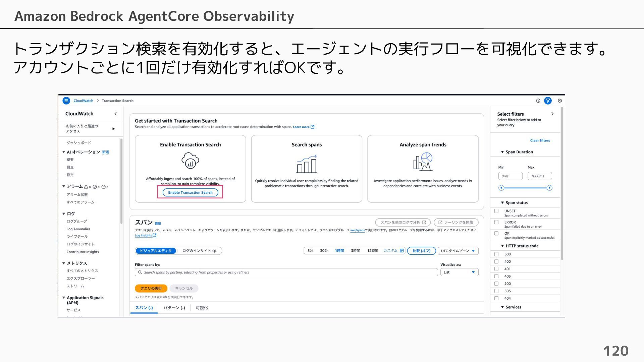This screenshot has height=362, width=644.
Task: Click the info circle icon in top bar
Action: [538, 101]
